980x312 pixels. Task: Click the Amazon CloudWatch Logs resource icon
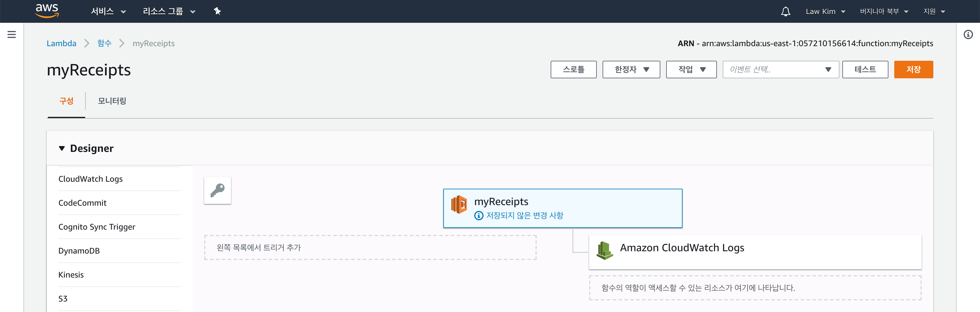[x=605, y=250]
